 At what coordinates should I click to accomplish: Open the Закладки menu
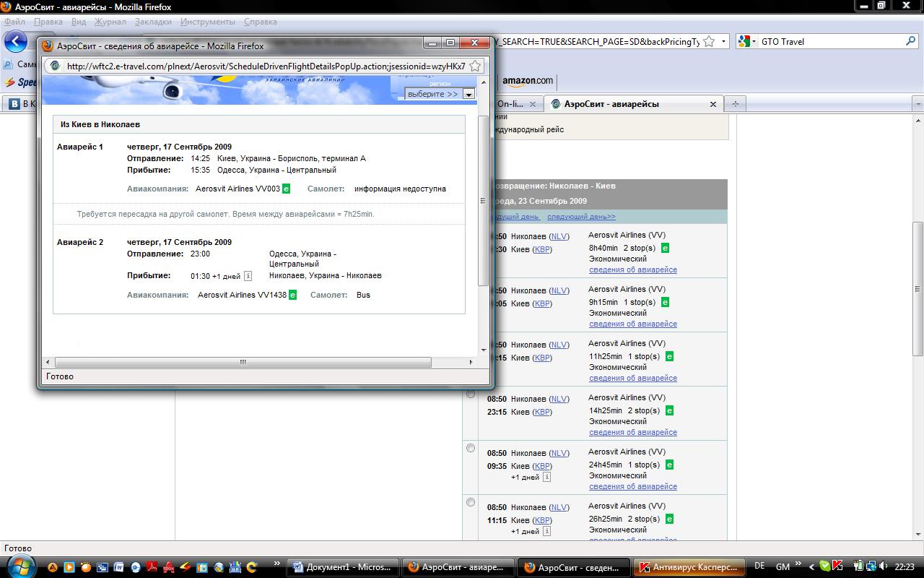point(153,22)
